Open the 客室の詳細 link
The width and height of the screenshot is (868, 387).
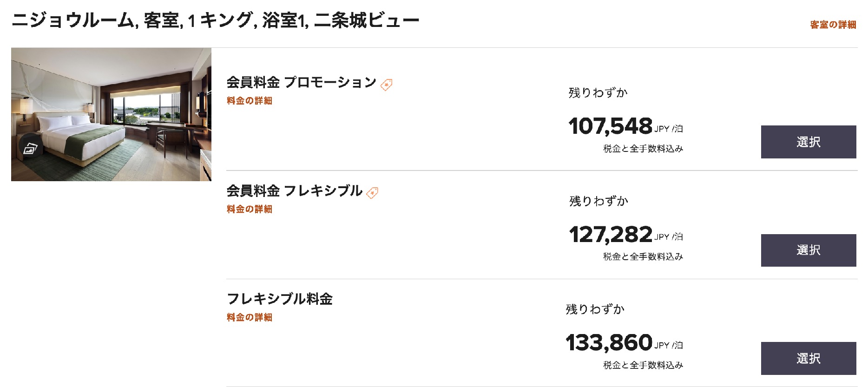coord(833,25)
